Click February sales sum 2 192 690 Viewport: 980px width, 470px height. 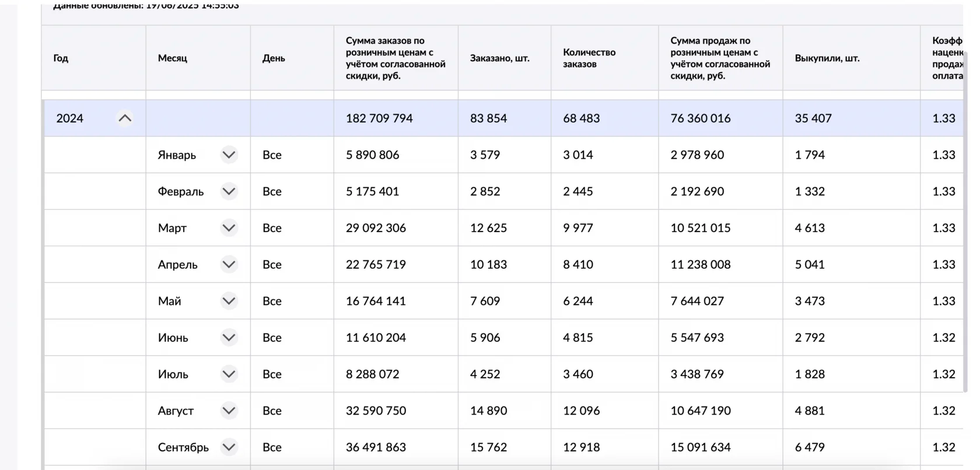tap(697, 191)
